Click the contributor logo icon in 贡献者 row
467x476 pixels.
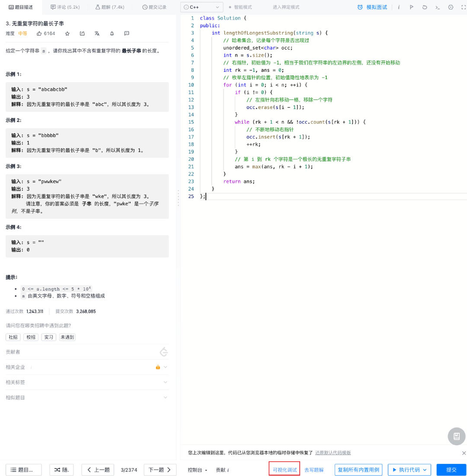[x=164, y=352]
